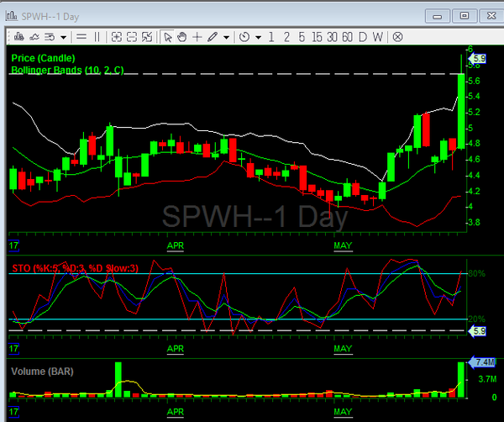The height and width of the screenshot is (422, 504).
Task: Open the studies list dropdown arrow
Action: pos(63,37)
